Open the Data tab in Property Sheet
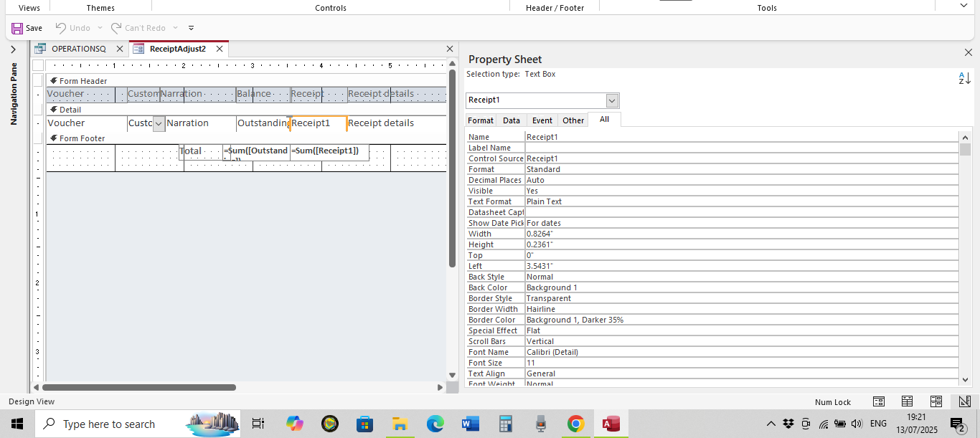Image resolution: width=980 pixels, height=438 pixels. pyautogui.click(x=511, y=120)
